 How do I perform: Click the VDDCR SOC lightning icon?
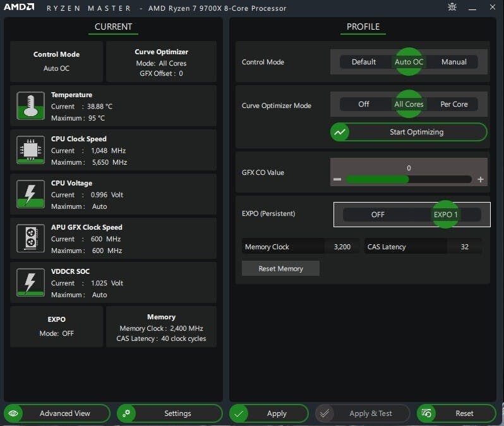[x=30, y=282]
